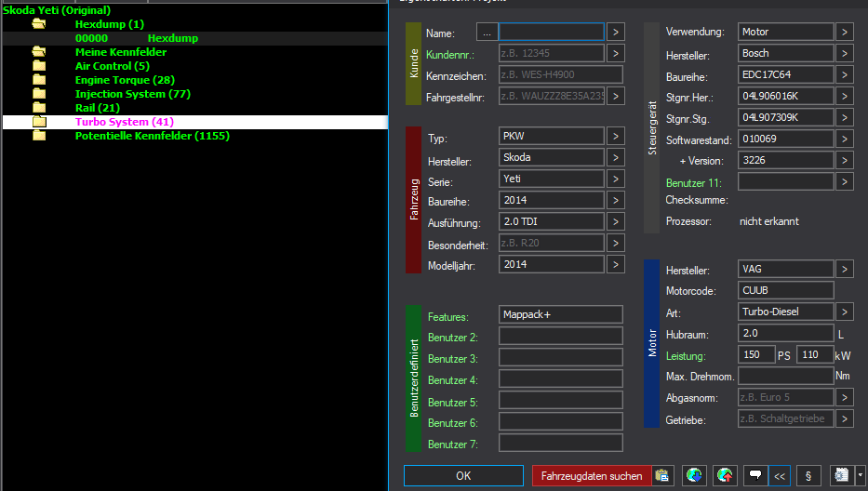
Task: Open the dropdown arrow beside the document icon
Action: coord(860,475)
